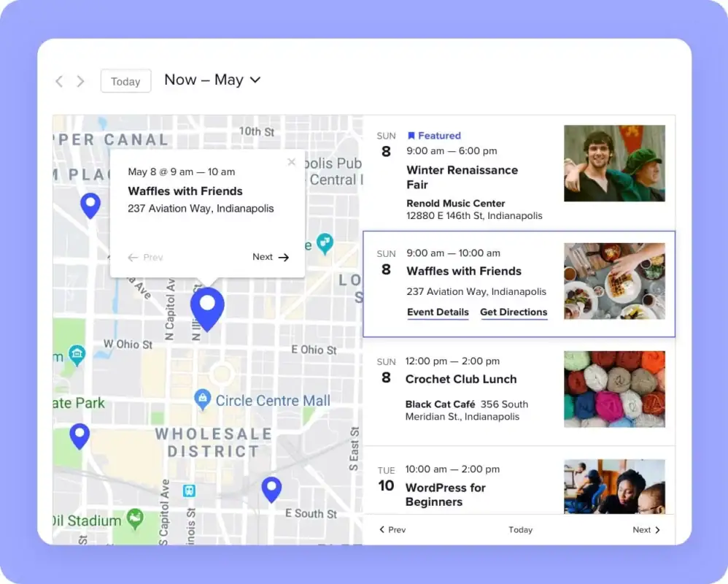Screen dimensions: 728x584
Task: Click Prev arrow in map popup
Action: 145,258
